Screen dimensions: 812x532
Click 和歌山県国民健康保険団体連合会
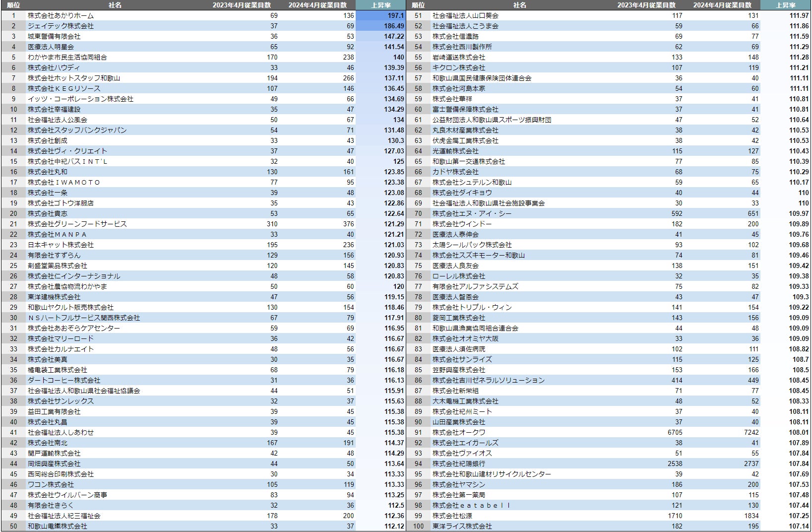[482, 78]
